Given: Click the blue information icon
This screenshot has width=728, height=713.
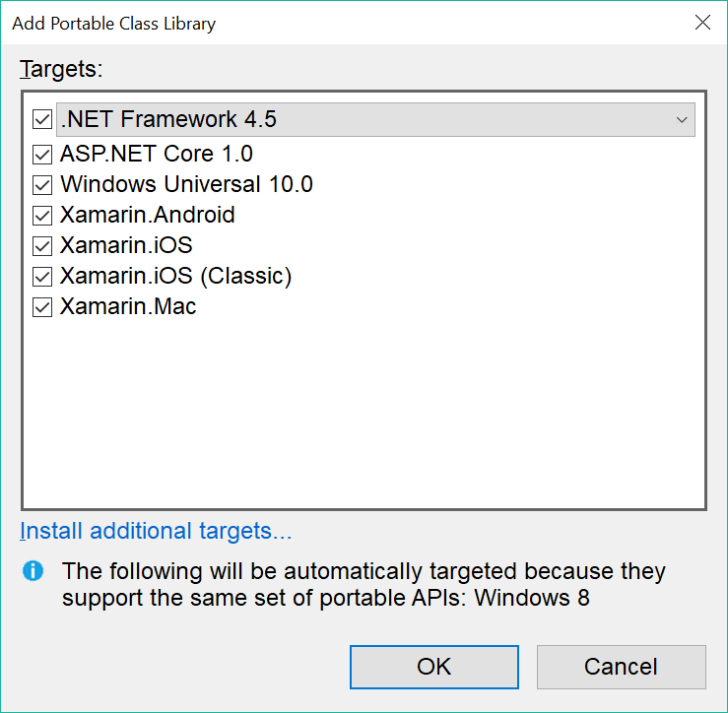Looking at the screenshot, I should pos(33,570).
